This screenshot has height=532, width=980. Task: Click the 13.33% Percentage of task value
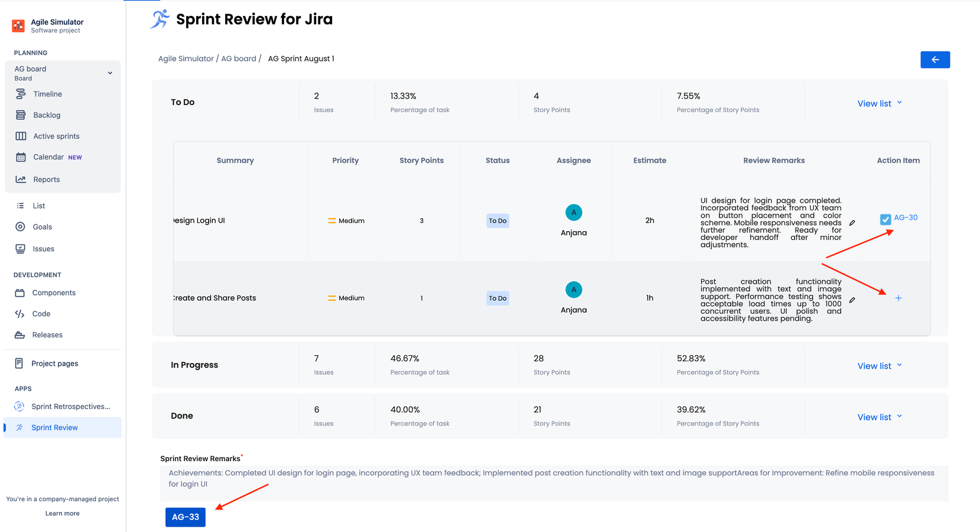click(403, 96)
